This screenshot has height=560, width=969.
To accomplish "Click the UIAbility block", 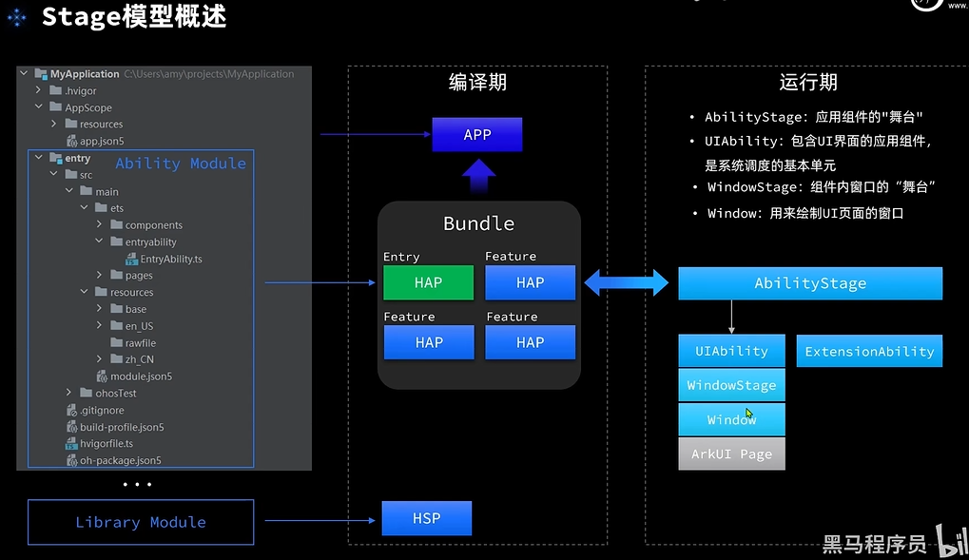I will 731,351.
